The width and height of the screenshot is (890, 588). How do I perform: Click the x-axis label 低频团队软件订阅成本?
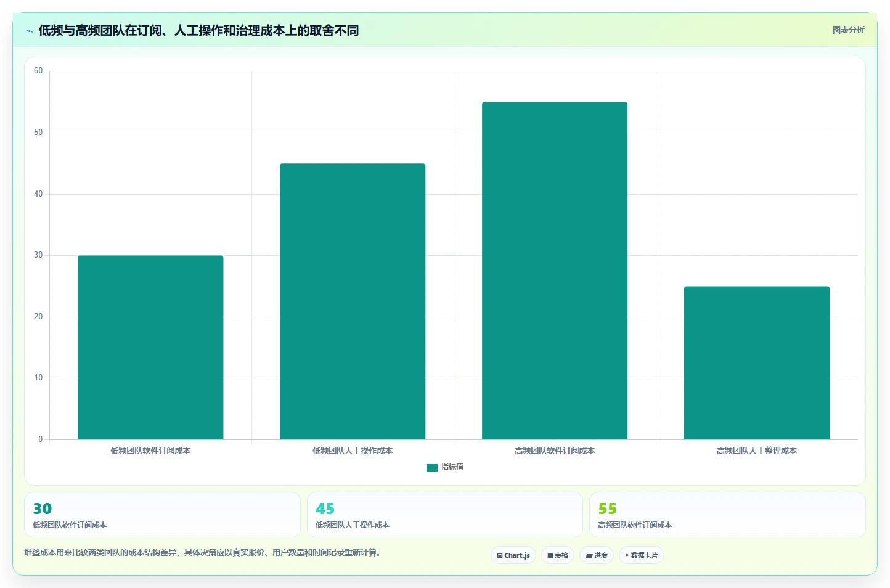pos(150,451)
